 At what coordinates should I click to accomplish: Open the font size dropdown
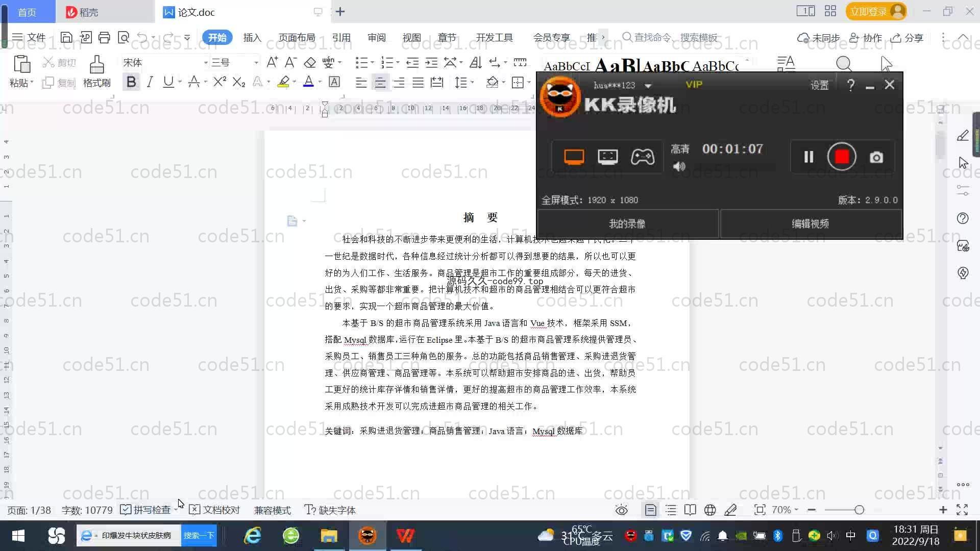coord(256,63)
